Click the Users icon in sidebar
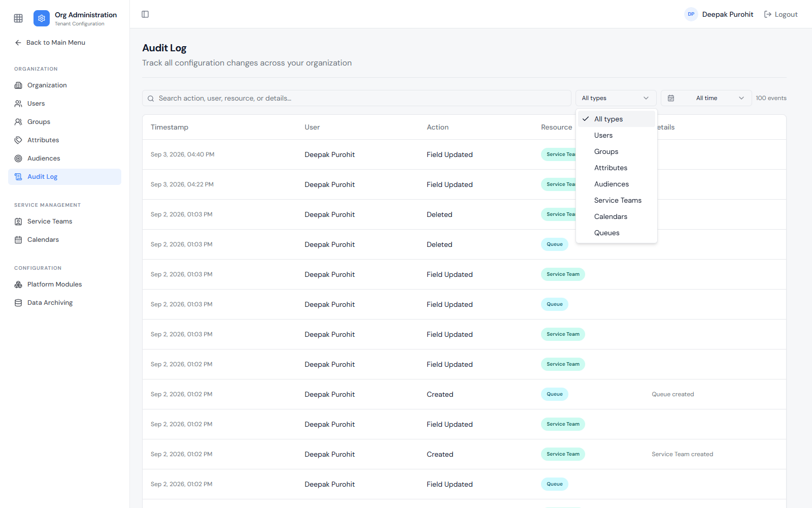This screenshot has width=812, height=508. [x=18, y=104]
